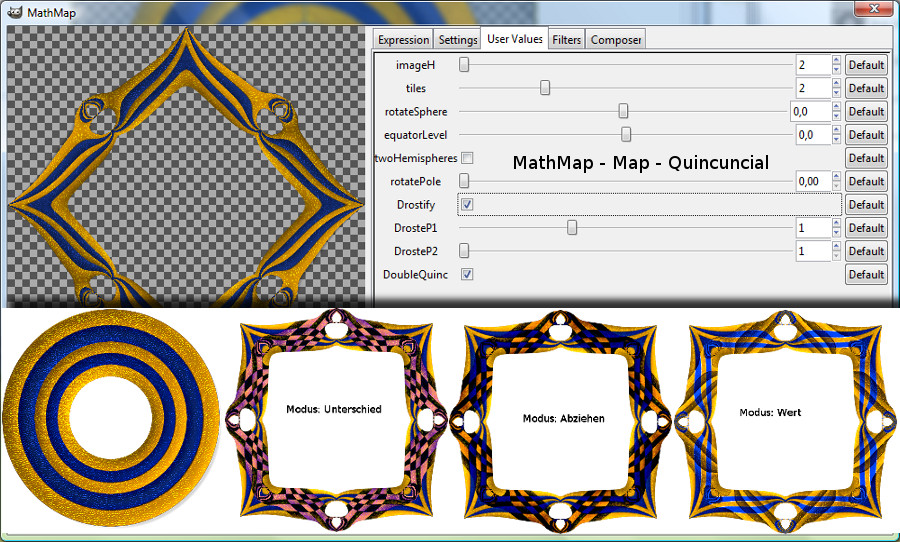Open the Settings tab

pyautogui.click(x=458, y=40)
